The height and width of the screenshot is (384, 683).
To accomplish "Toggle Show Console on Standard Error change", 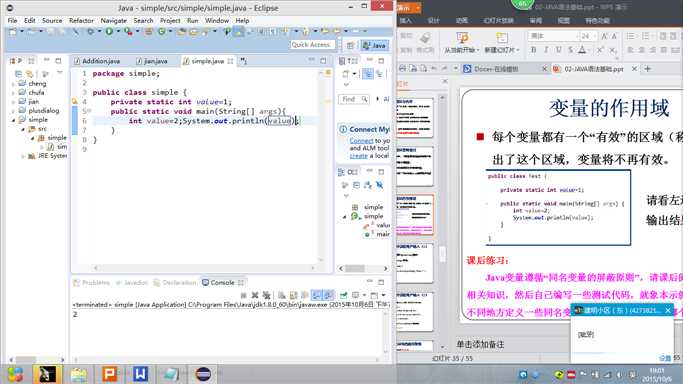I will point(328,295).
